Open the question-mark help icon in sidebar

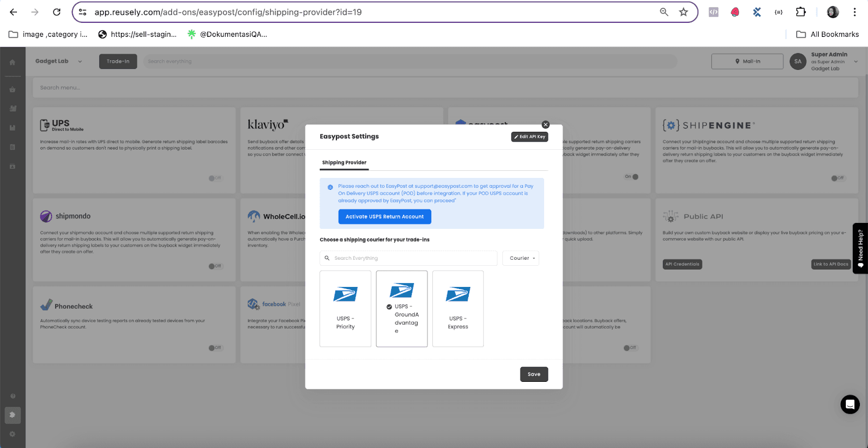[x=12, y=396]
